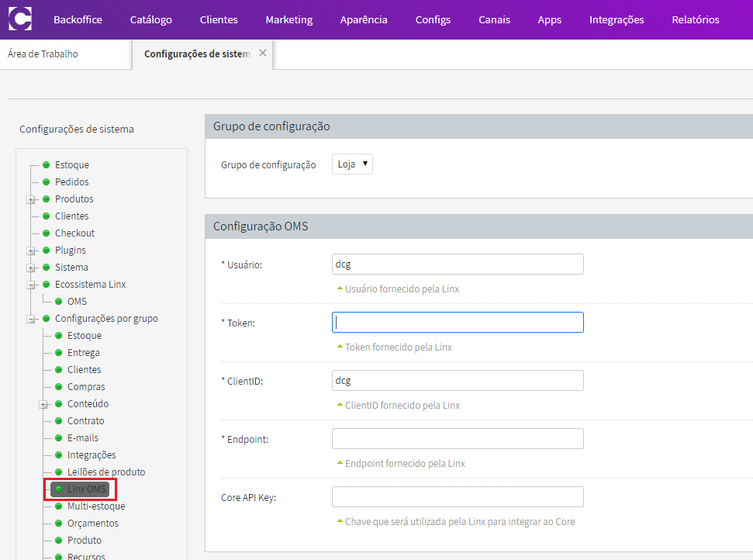Open the Relatórios menu
The width and height of the screenshot is (753, 560).
696,19
